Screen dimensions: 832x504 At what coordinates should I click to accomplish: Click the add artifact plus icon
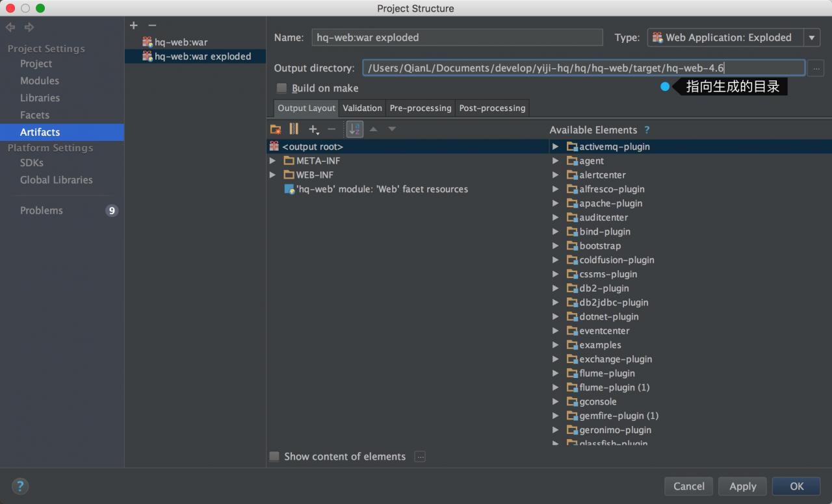click(134, 25)
